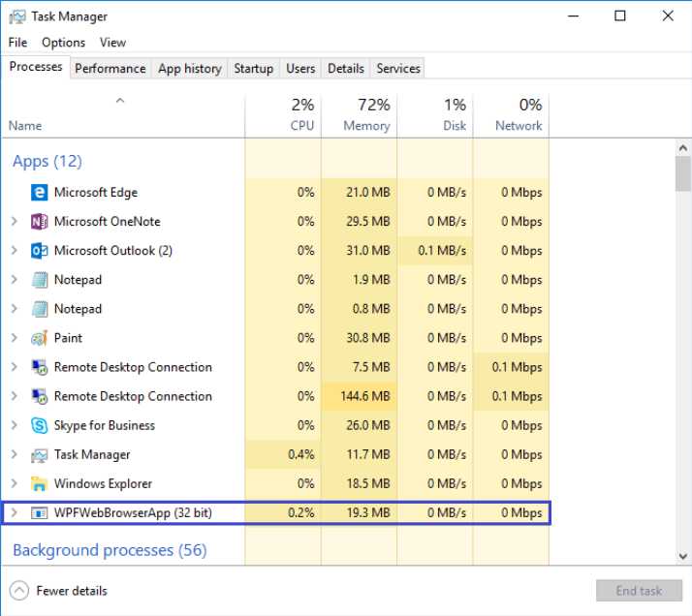Open the Options menu
Screen dimensions: 692x616
click(64, 43)
